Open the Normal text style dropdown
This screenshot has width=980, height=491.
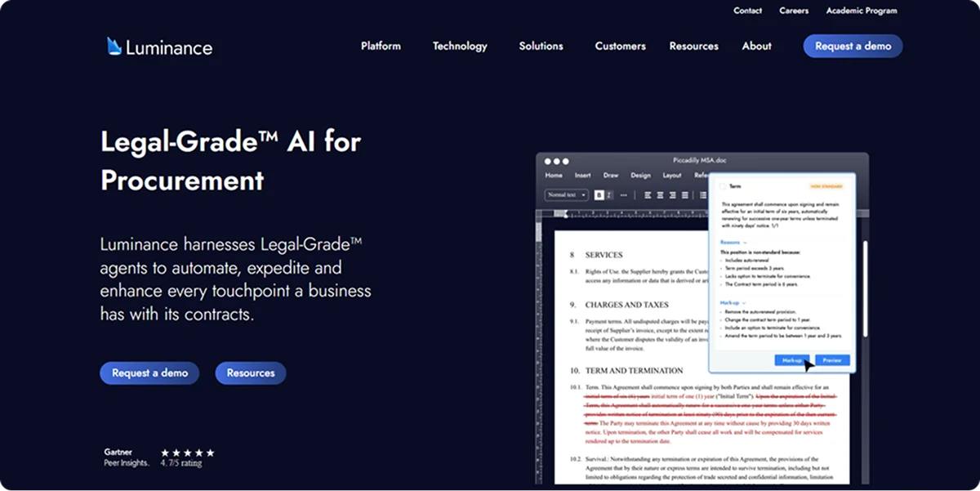pos(567,195)
